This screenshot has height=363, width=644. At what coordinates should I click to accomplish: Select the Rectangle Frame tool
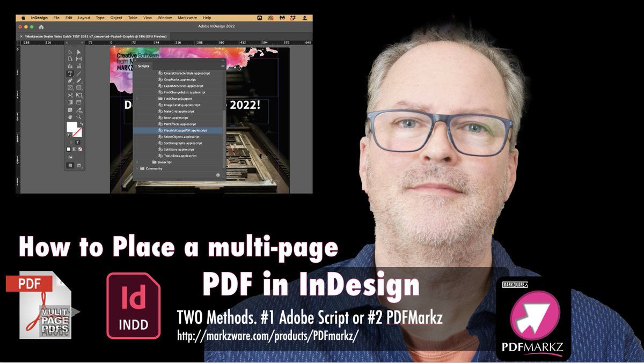click(70, 87)
